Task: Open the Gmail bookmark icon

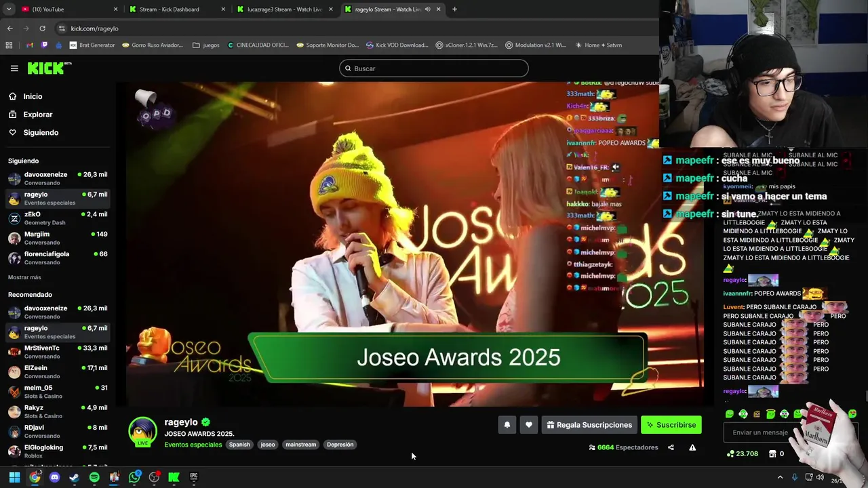Action: pos(29,45)
